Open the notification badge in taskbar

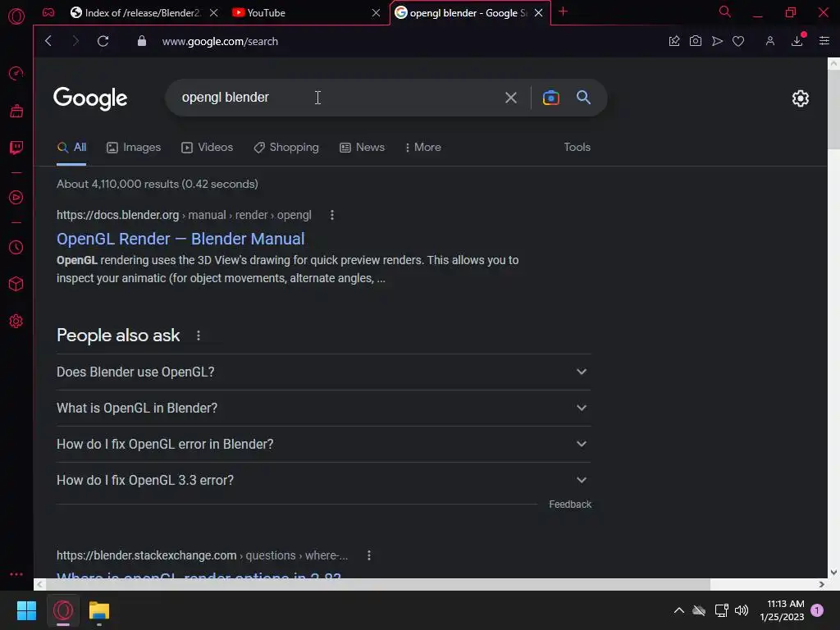(x=817, y=610)
